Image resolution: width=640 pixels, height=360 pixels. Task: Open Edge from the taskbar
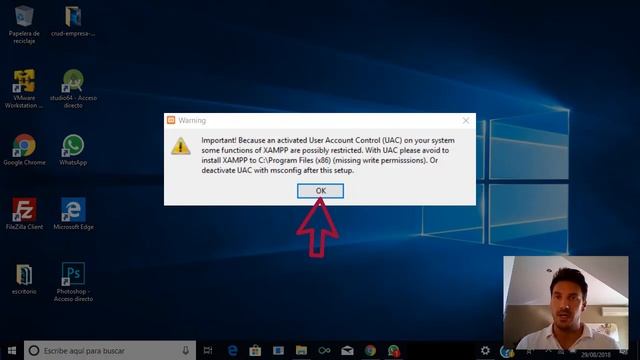click(232, 350)
